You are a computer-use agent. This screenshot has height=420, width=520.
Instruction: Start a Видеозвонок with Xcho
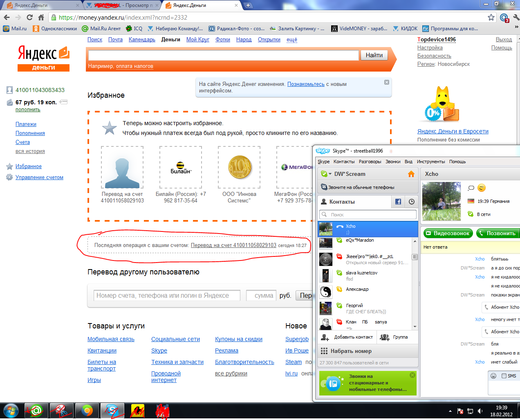tap(448, 234)
